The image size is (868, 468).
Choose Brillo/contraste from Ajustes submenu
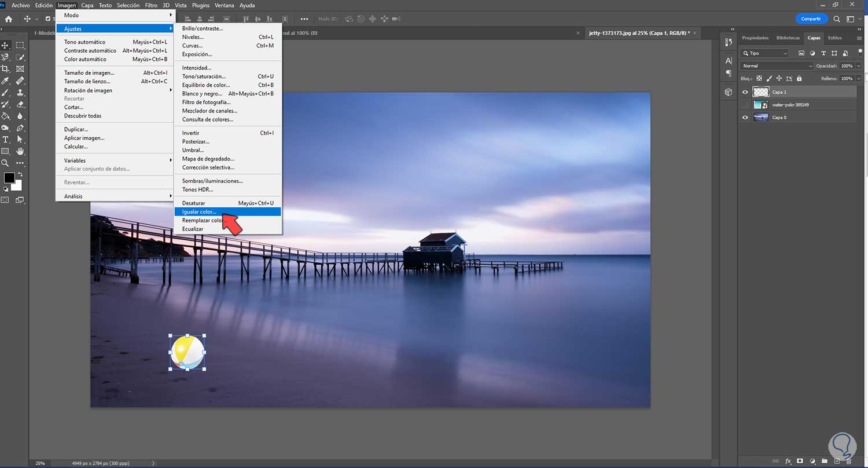(x=202, y=28)
